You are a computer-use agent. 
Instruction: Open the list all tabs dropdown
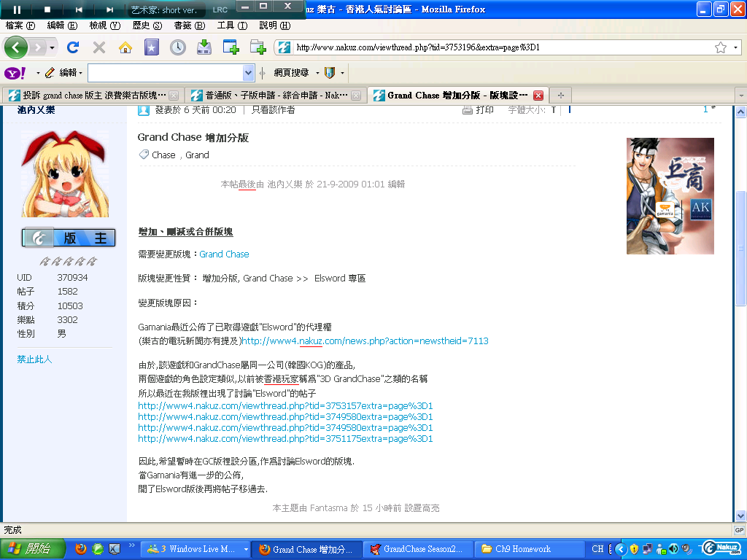[x=741, y=96]
